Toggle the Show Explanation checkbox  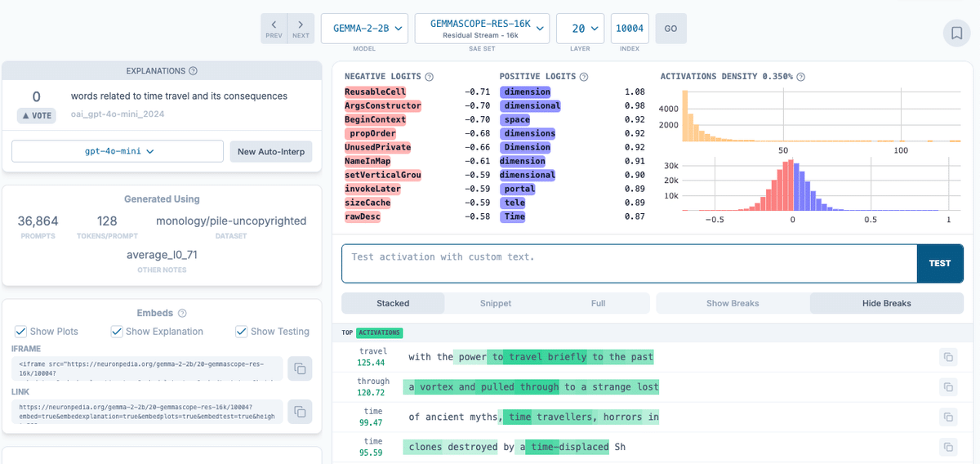(x=117, y=332)
